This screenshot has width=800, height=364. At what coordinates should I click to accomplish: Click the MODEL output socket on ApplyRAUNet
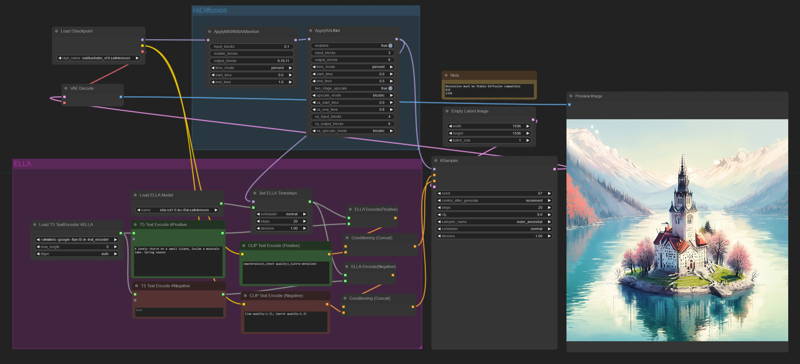click(x=396, y=39)
